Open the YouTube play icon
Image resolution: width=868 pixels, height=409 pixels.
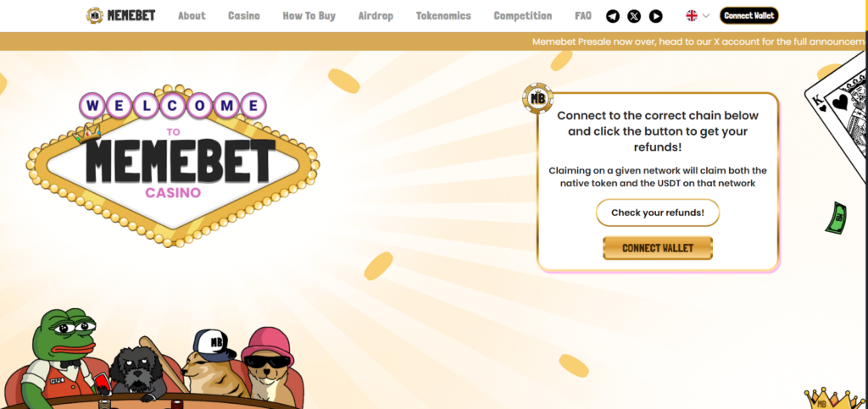656,16
